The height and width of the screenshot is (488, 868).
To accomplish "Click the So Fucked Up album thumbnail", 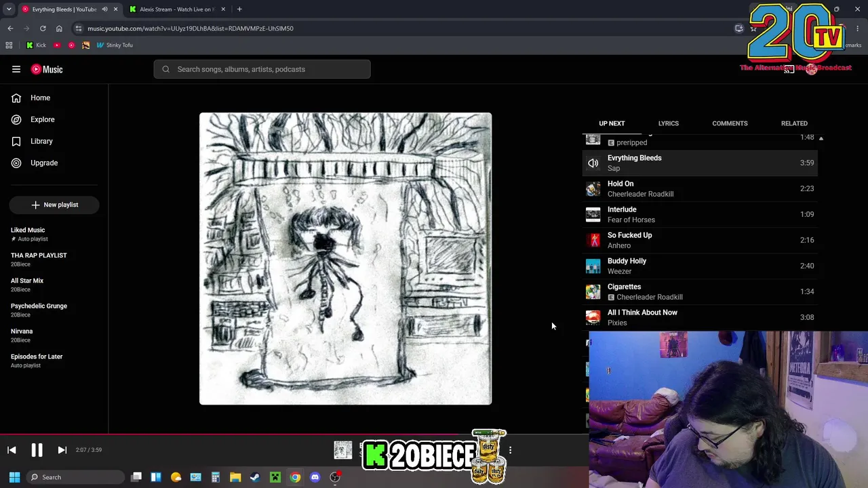I will [593, 240].
